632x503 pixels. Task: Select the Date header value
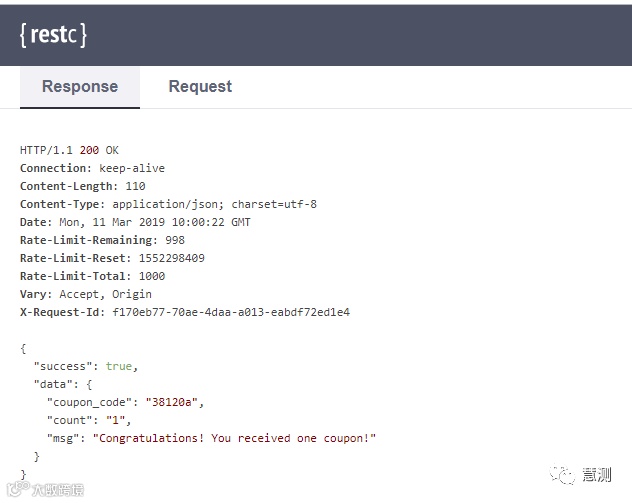[x=155, y=222]
